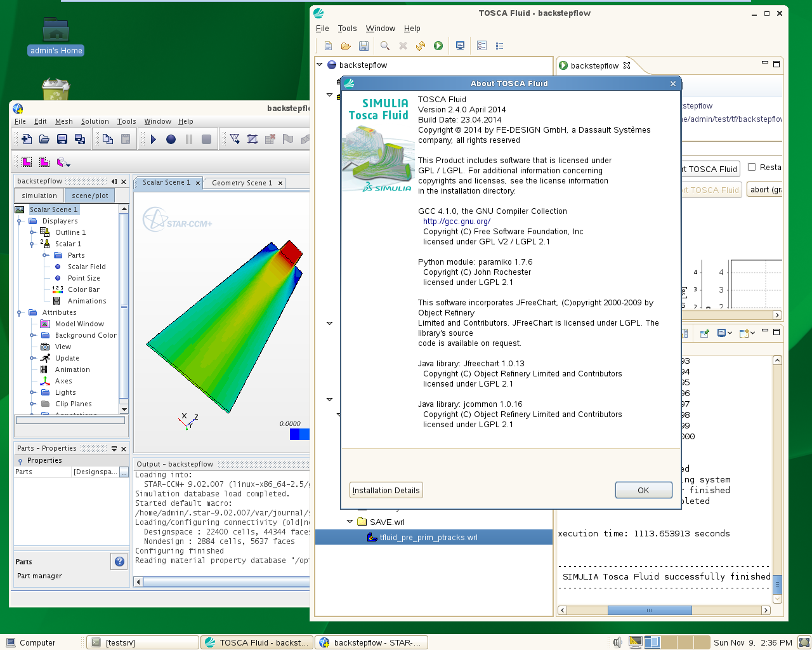Select scene/plot tab in STAR-CCM+
Viewport: 812px width, 650px height.
click(x=90, y=196)
